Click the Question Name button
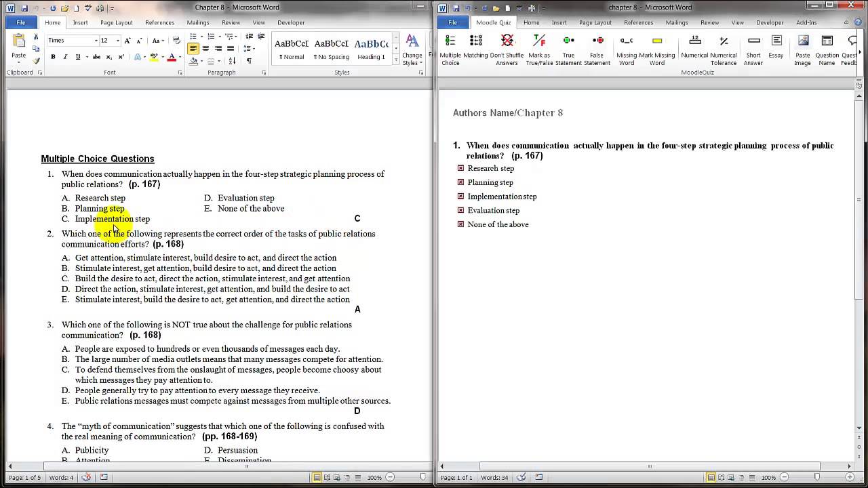868x488 pixels. pyautogui.click(x=827, y=50)
